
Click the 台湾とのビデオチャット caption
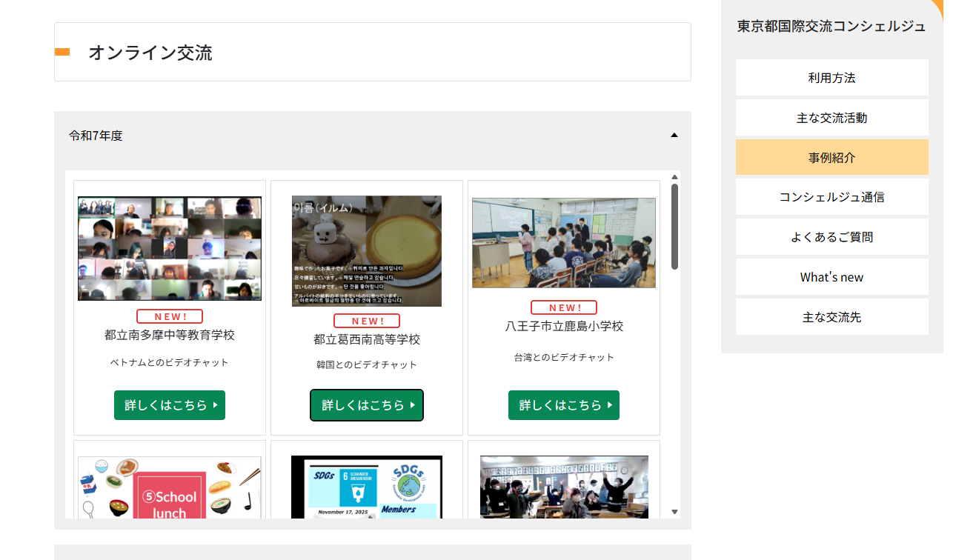(564, 357)
